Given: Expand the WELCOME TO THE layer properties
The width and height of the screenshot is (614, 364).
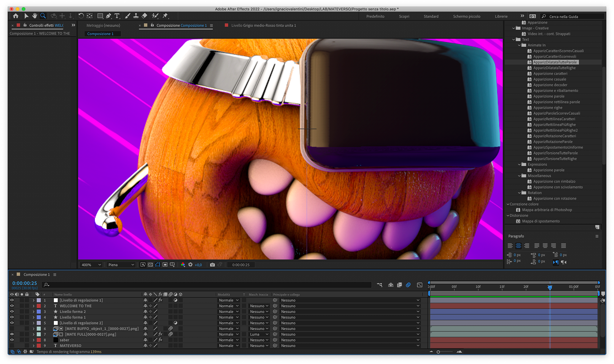Looking at the screenshot, I should [34, 306].
